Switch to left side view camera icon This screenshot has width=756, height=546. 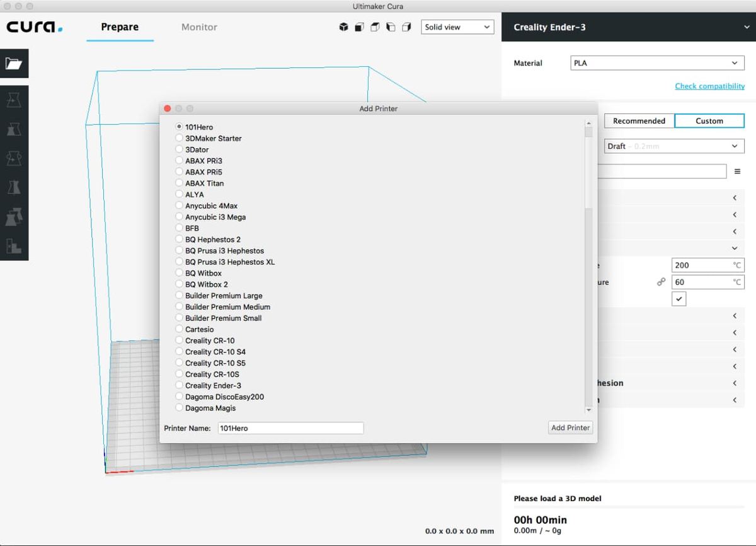pyautogui.click(x=391, y=27)
